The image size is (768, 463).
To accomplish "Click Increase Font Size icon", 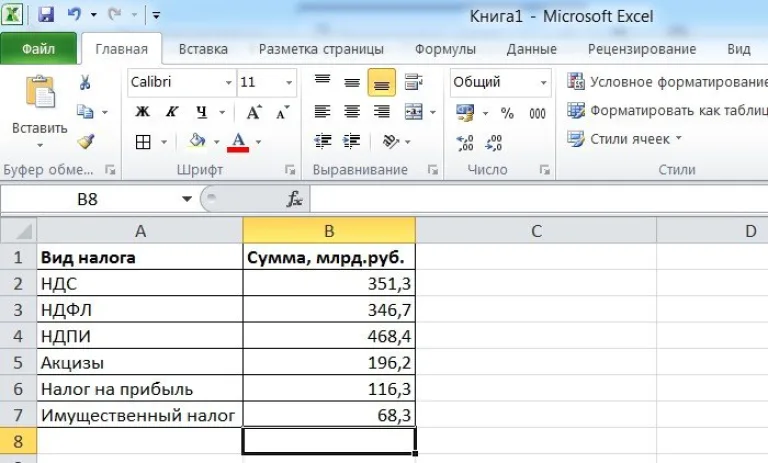I will click(x=254, y=113).
